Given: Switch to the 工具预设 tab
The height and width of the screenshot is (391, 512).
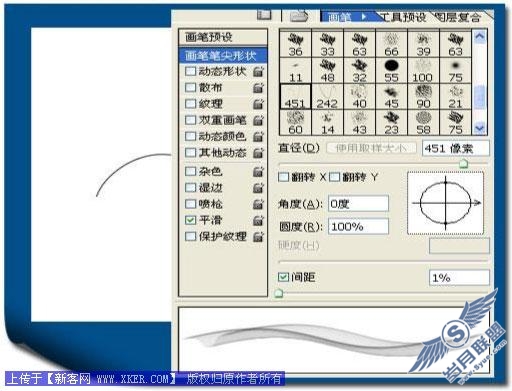Looking at the screenshot, I should tap(403, 16).
